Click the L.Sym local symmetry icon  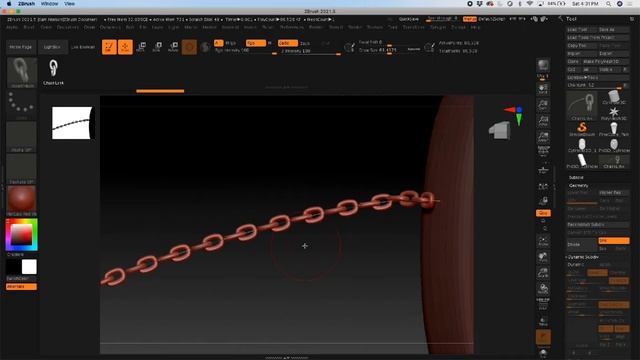(543, 186)
